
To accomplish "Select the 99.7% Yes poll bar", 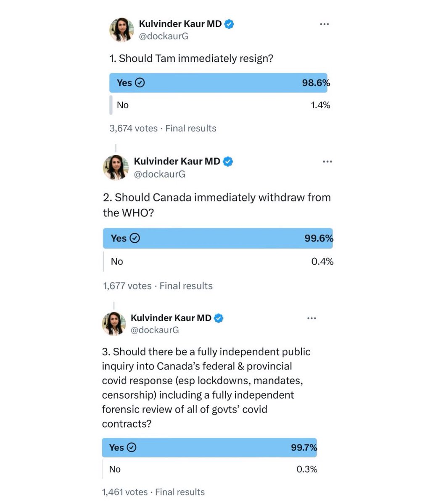I will coord(209,448).
